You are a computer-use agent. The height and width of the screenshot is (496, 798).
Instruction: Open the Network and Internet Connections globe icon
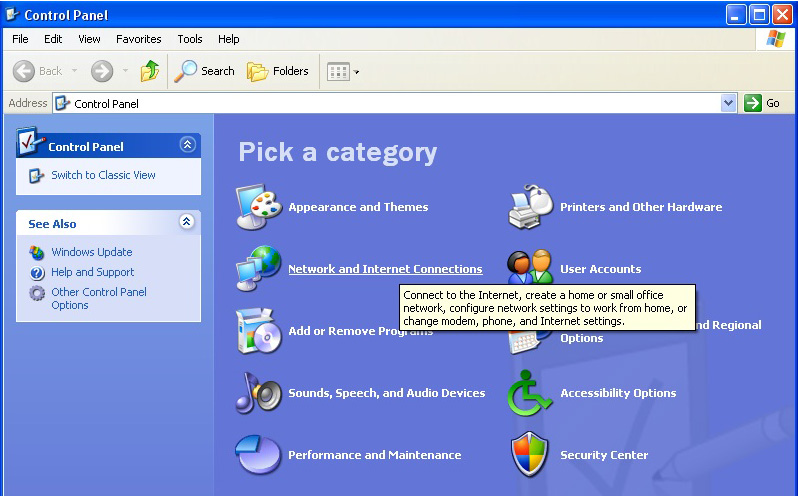[259, 269]
